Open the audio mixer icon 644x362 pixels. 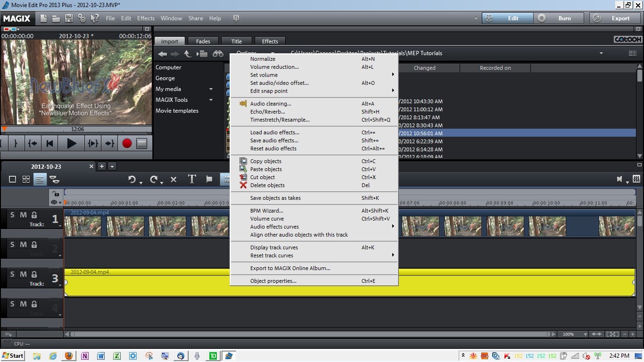(636, 179)
